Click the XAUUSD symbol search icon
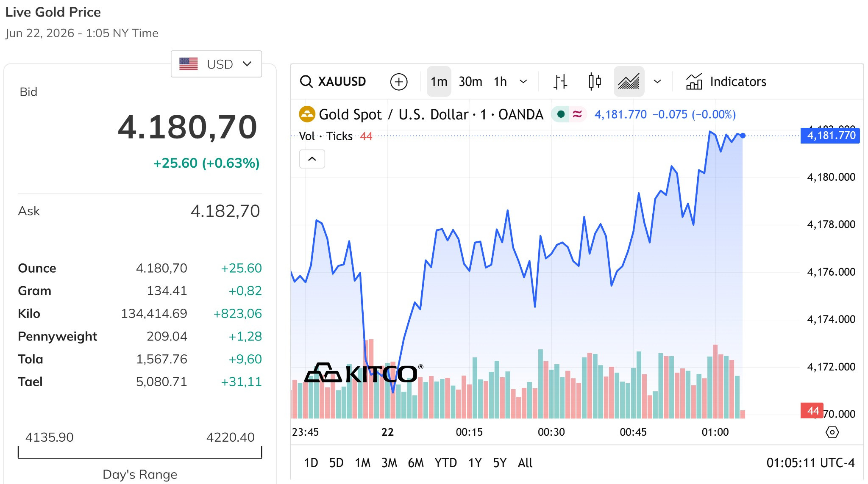 [306, 81]
